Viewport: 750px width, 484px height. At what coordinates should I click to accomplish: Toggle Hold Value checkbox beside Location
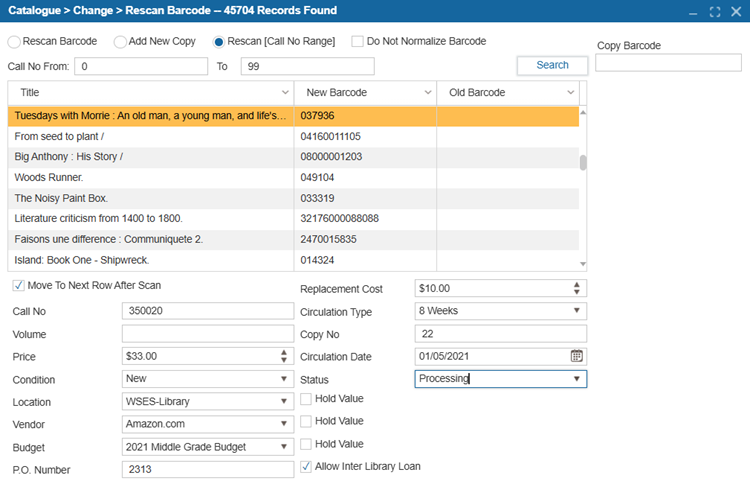click(306, 399)
